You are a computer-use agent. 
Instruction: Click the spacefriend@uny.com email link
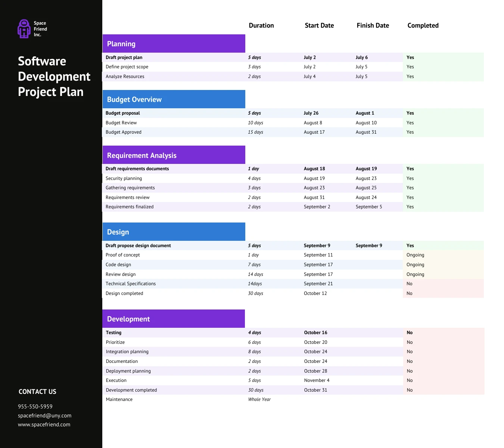pos(44,415)
